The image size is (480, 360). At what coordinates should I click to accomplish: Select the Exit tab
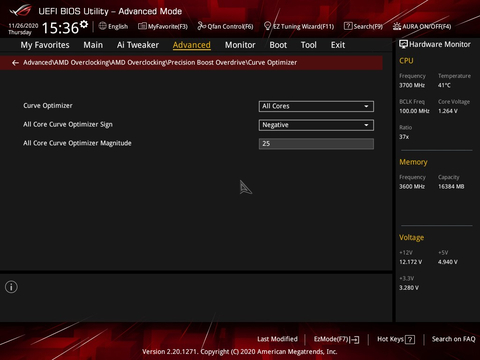click(338, 45)
